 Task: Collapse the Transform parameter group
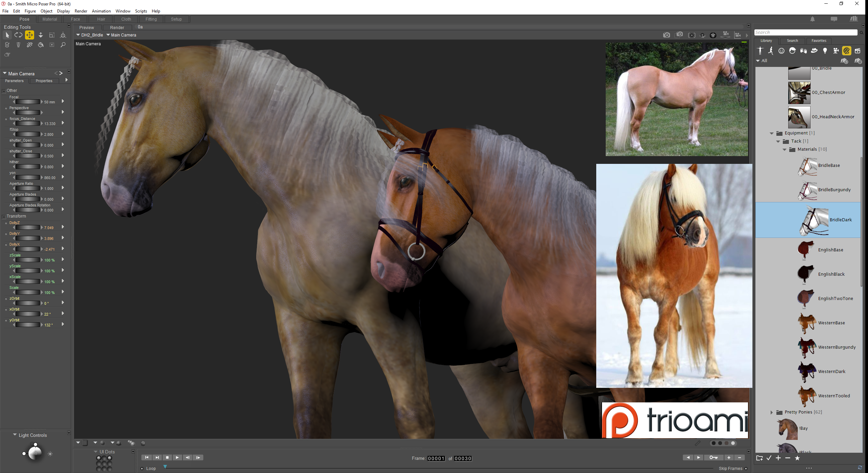tap(4, 217)
